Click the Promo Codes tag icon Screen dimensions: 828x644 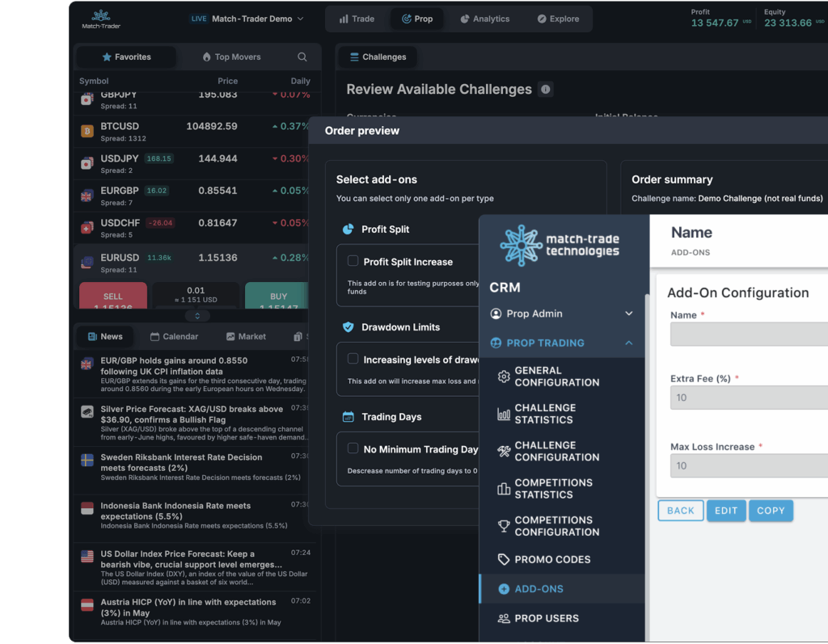[504, 559]
